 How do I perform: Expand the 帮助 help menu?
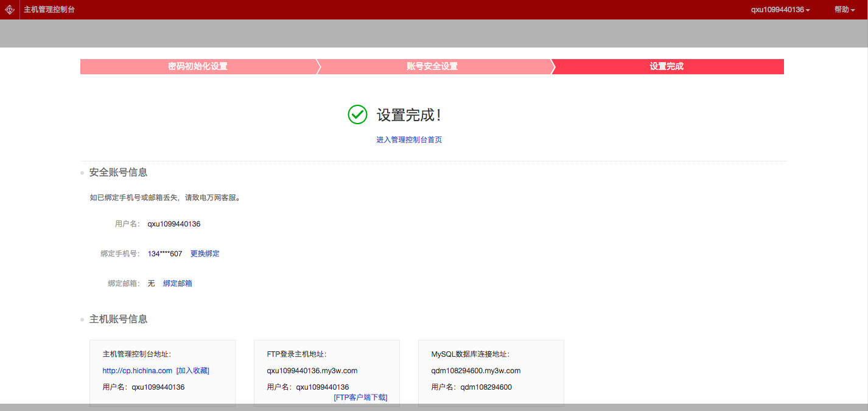(x=844, y=10)
